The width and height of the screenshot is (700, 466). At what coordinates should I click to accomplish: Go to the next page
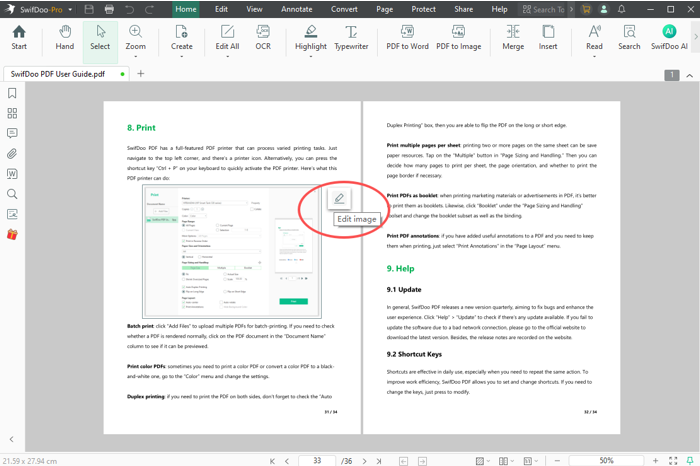point(364,461)
